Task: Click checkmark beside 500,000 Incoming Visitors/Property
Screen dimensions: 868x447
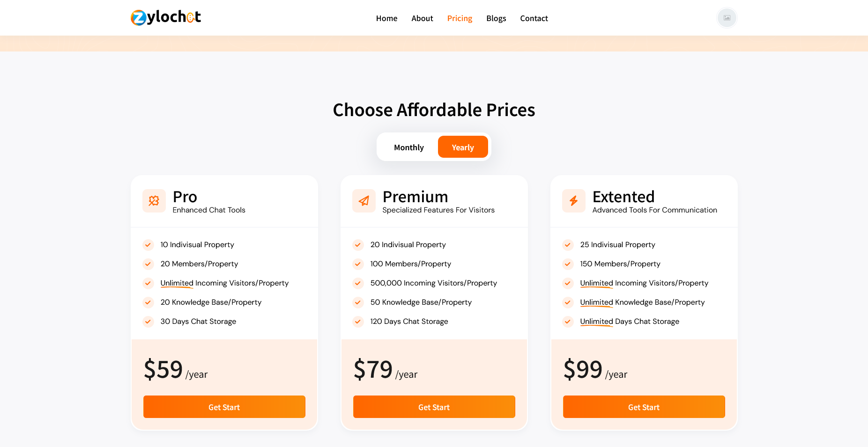Action: point(358,283)
